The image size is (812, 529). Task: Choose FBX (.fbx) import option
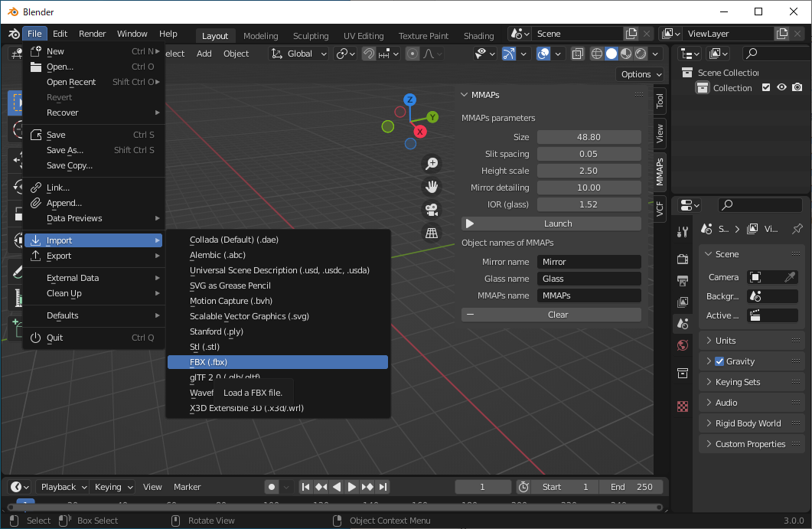click(278, 362)
